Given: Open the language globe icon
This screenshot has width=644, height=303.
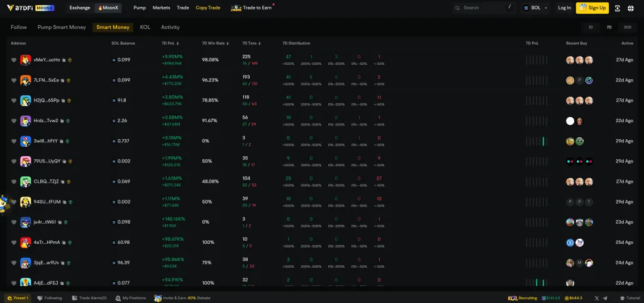Looking at the screenshot, I should click(631, 8).
